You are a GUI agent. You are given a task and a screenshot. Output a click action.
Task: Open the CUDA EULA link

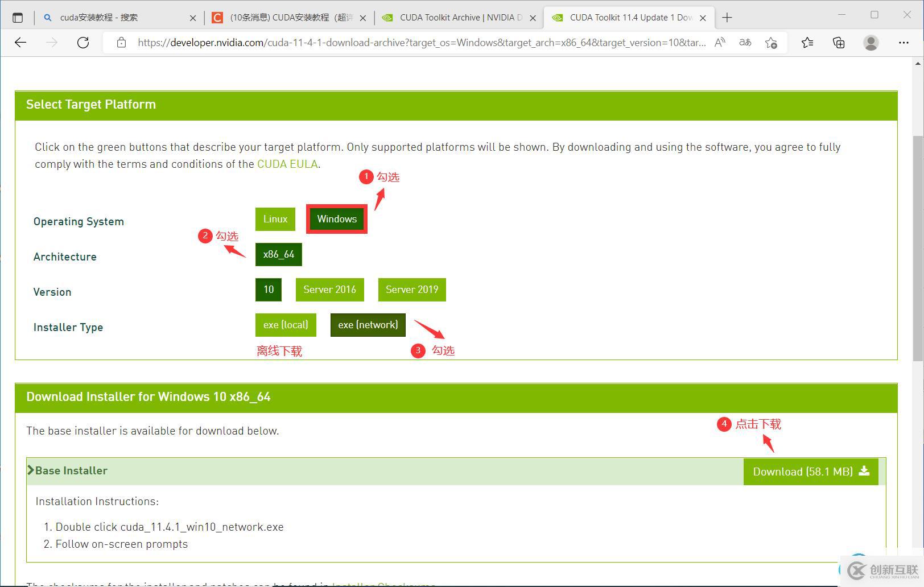pyautogui.click(x=287, y=164)
